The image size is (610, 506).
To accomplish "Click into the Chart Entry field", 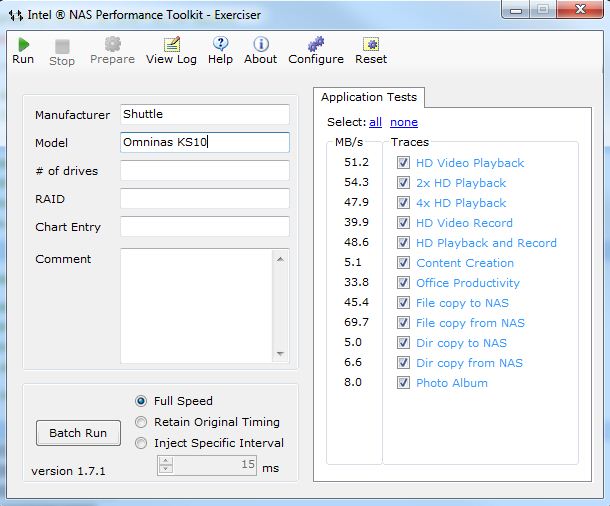I will point(205,226).
